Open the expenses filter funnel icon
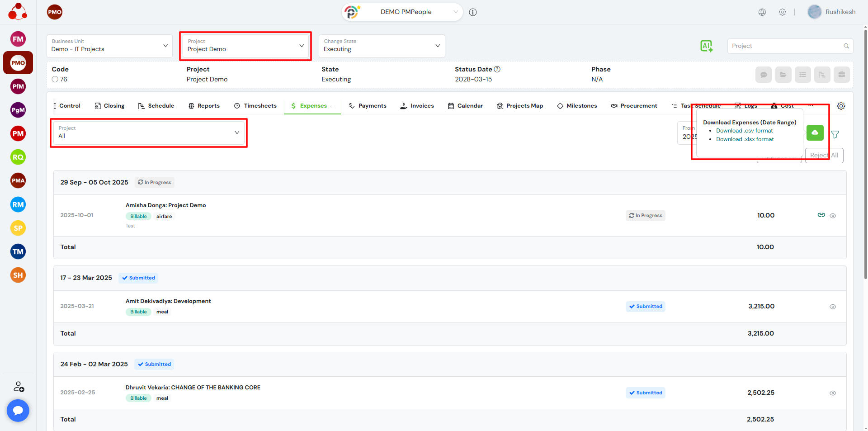Image resolution: width=868 pixels, height=431 pixels. [835, 134]
